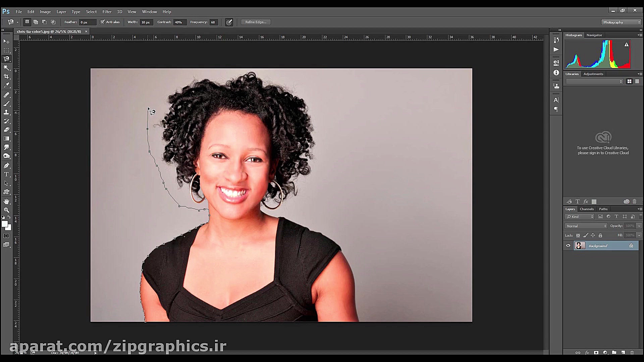Image resolution: width=644 pixels, height=362 pixels.
Task: Select the Pen tool
Action: [x=6, y=166]
